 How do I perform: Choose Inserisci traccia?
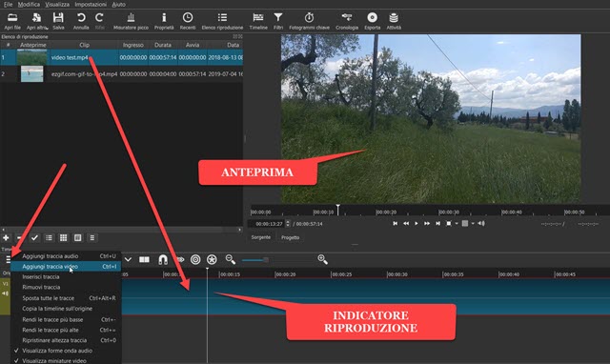[66, 277]
